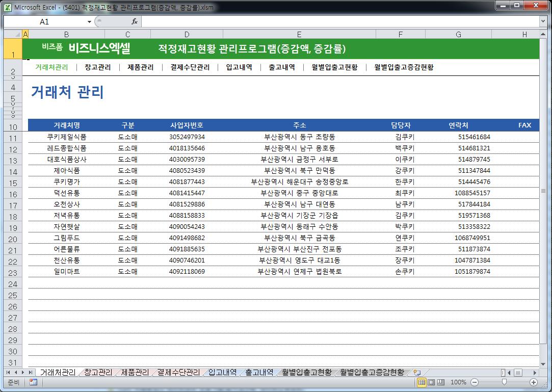
Task: Click the Select All corner of the grid
Action: pyautogui.click(x=12, y=34)
